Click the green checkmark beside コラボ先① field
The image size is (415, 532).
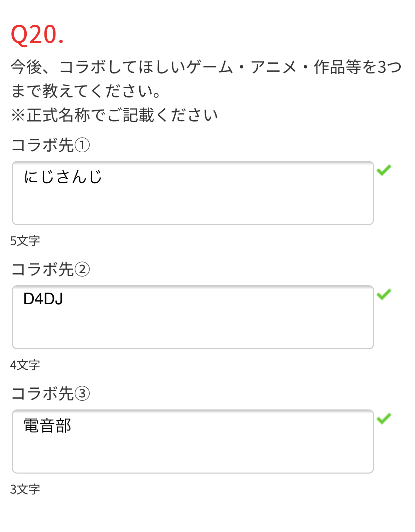(x=384, y=170)
